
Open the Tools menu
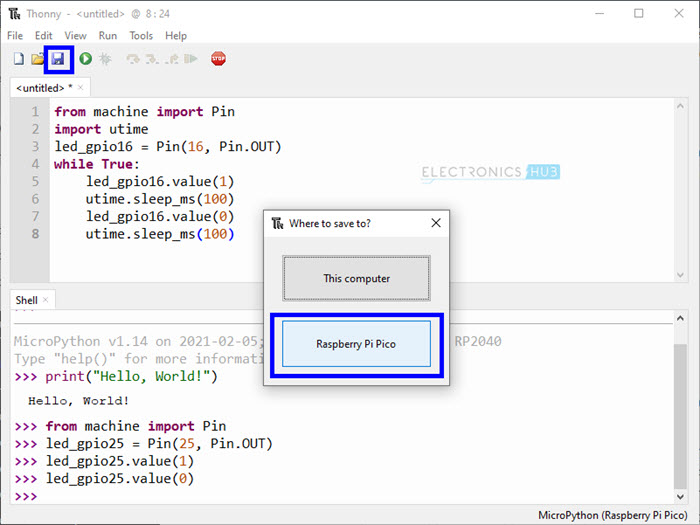141,36
